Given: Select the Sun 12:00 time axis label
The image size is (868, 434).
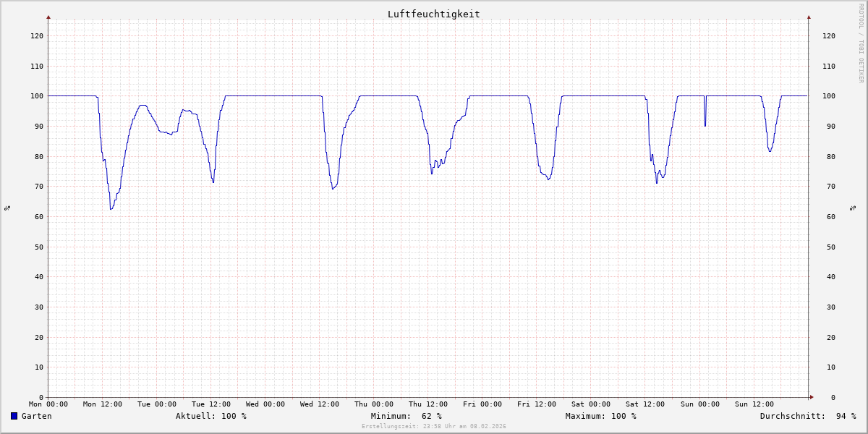Looking at the screenshot, I should 754,404.
